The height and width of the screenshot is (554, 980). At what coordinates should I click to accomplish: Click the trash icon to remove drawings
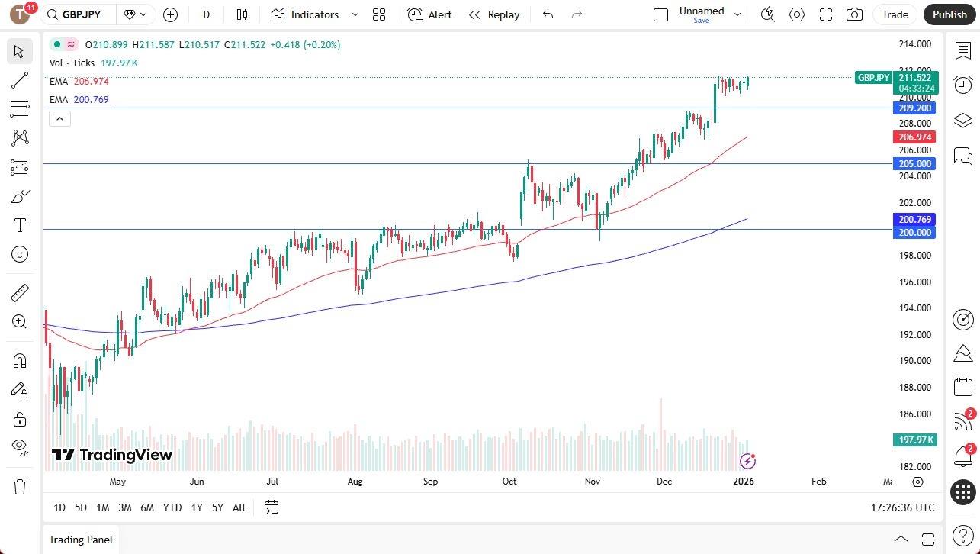point(19,485)
